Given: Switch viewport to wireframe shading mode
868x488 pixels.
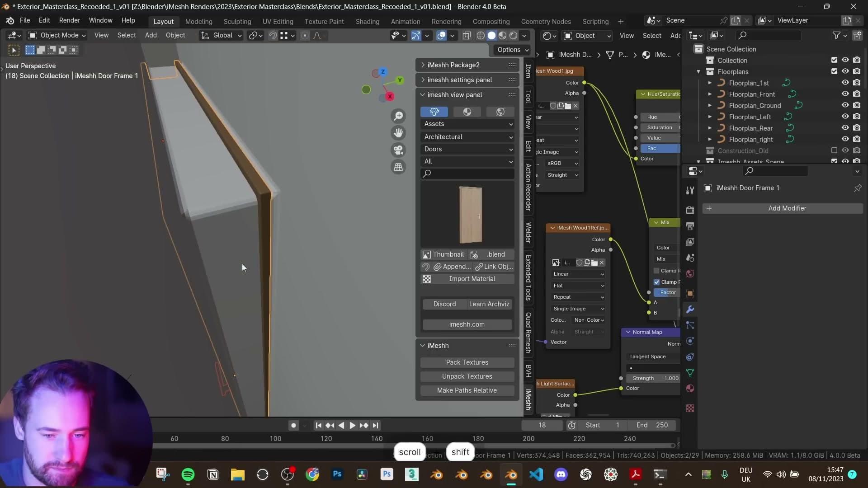Looking at the screenshot, I should coord(481,36).
